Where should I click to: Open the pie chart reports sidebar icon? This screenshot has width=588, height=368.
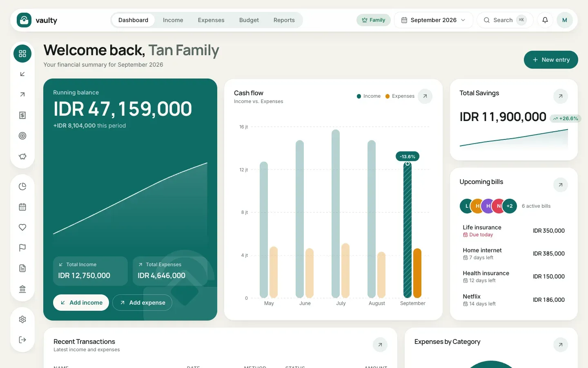click(x=22, y=186)
